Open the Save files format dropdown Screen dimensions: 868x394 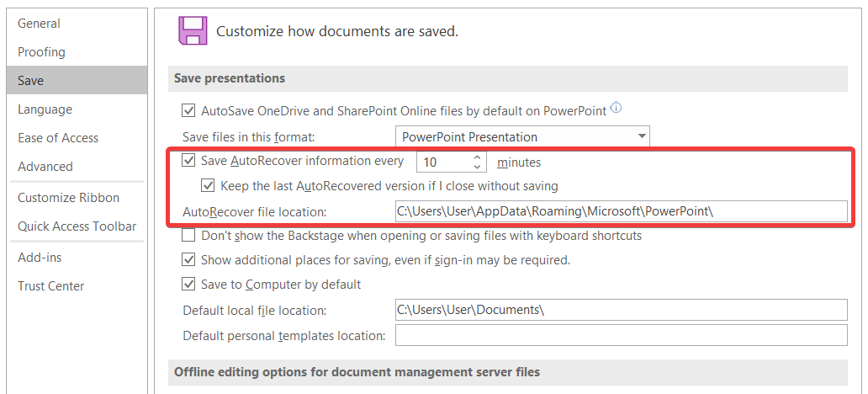[x=642, y=136]
